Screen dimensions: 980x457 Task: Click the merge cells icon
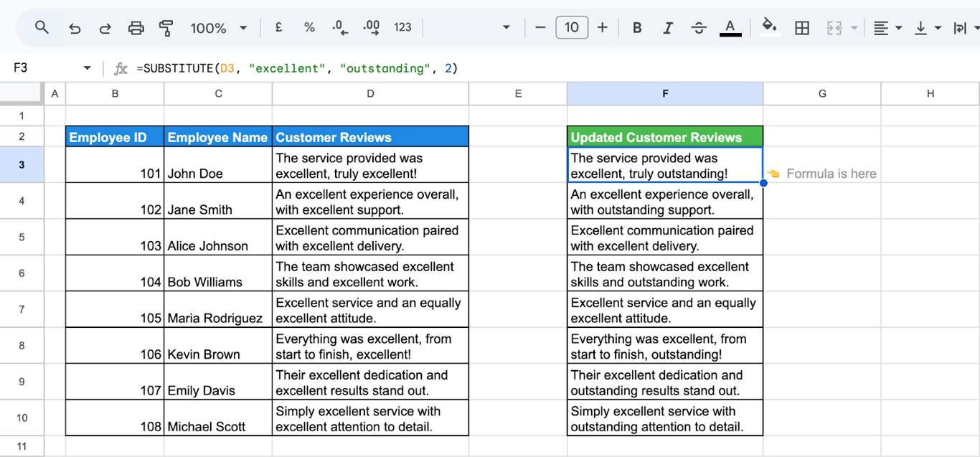click(x=834, y=27)
